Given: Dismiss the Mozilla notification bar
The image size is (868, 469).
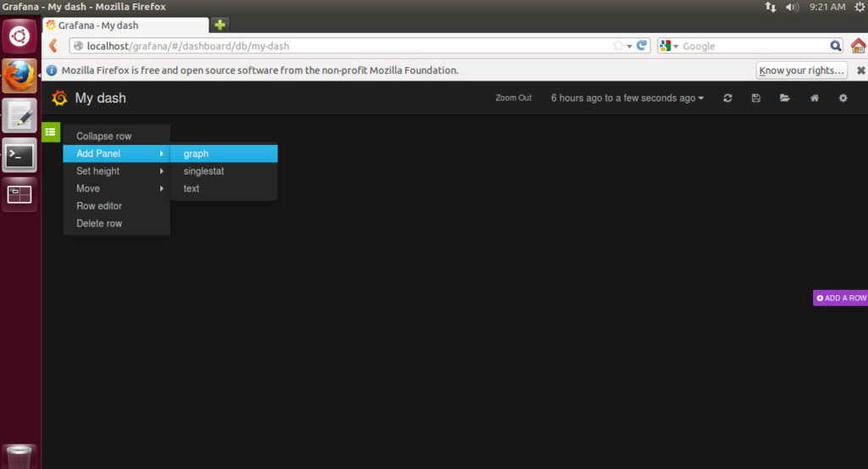Looking at the screenshot, I should click(861, 70).
